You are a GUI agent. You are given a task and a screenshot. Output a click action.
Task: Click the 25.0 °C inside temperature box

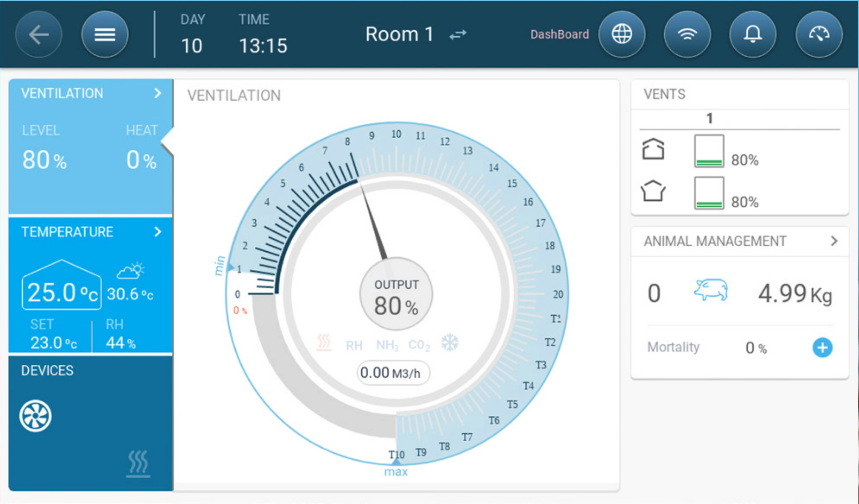[x=62, y=285]
